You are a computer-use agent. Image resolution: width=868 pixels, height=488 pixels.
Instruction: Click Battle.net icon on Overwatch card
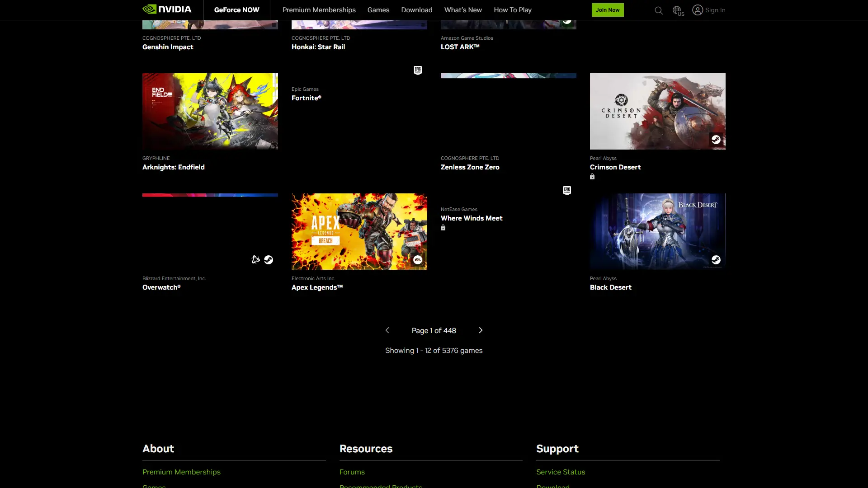(255, 260)
